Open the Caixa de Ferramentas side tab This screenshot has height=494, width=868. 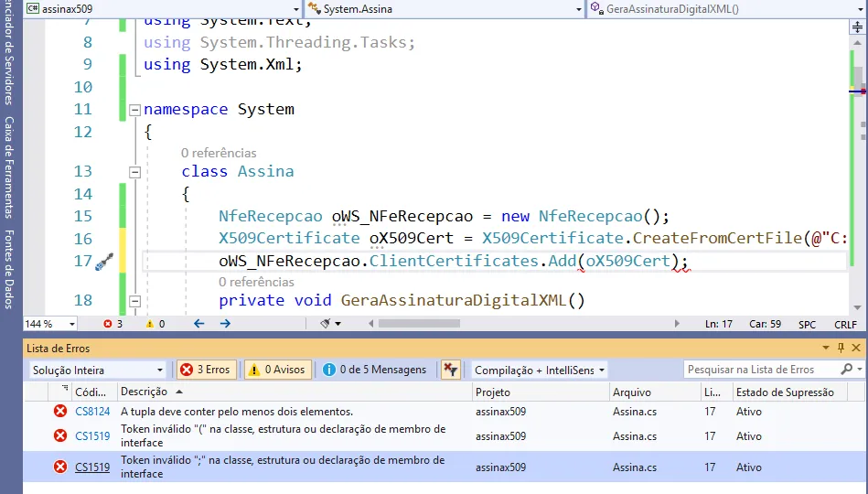(8, 166)
